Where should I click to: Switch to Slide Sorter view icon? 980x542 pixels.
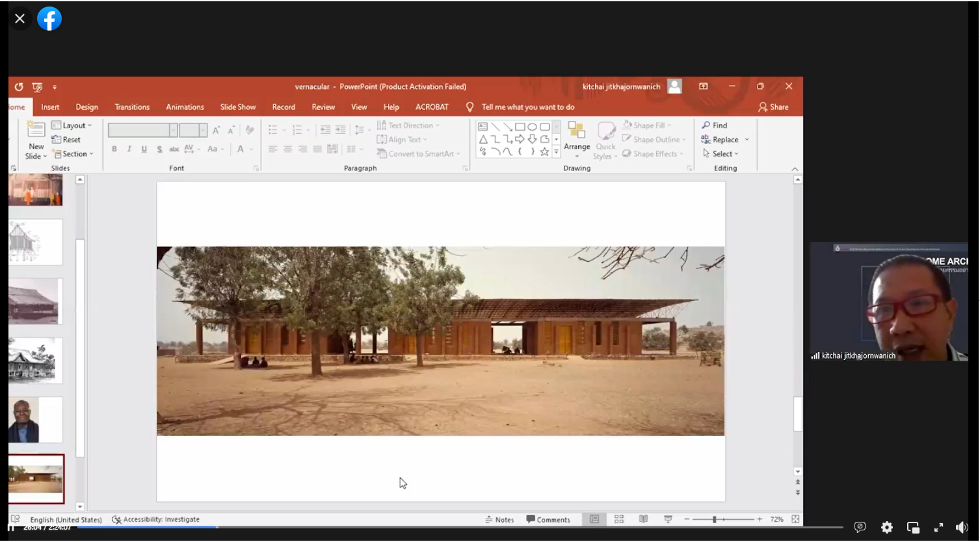point(619,519)
